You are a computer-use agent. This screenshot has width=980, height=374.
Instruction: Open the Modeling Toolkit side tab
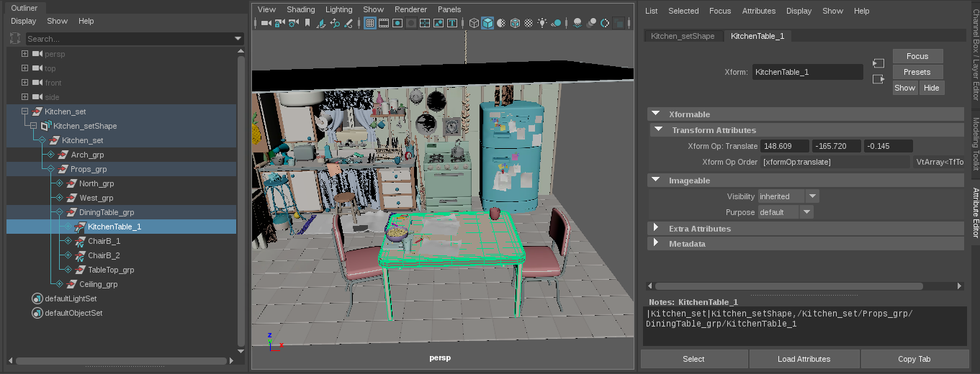pyautogui.click(x=976, y=144)
